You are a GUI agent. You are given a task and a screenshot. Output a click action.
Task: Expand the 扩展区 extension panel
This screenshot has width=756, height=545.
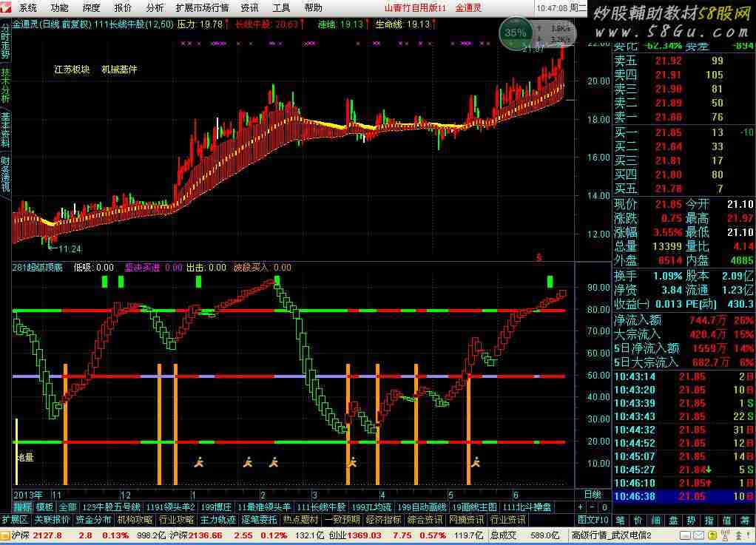coord(15,520)
